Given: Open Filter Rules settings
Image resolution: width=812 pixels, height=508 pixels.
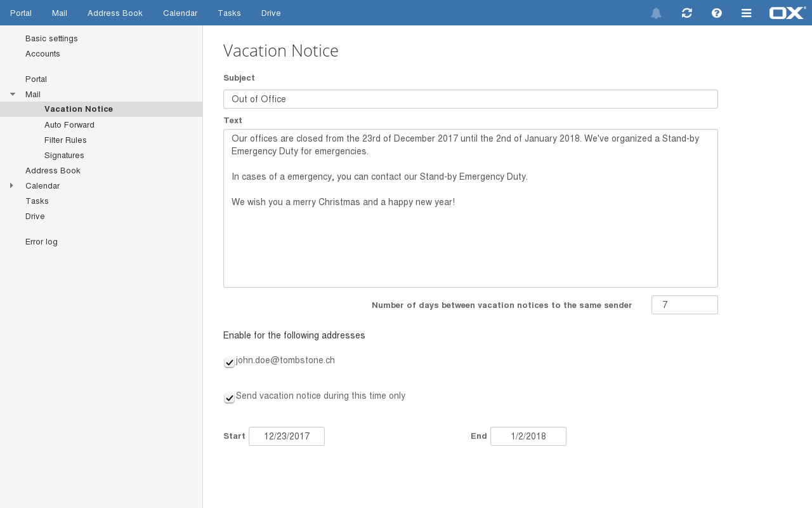Looking at the screenshot, I should [65, 140].
